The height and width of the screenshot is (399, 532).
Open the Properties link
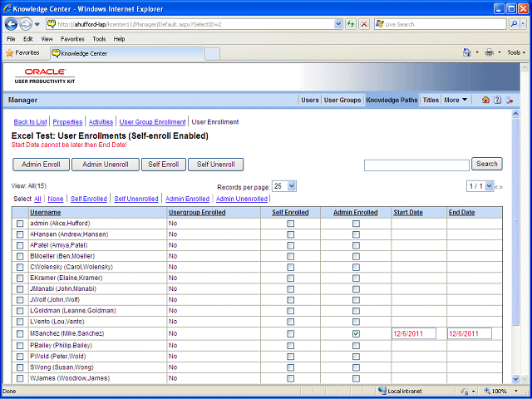(67, 122)
